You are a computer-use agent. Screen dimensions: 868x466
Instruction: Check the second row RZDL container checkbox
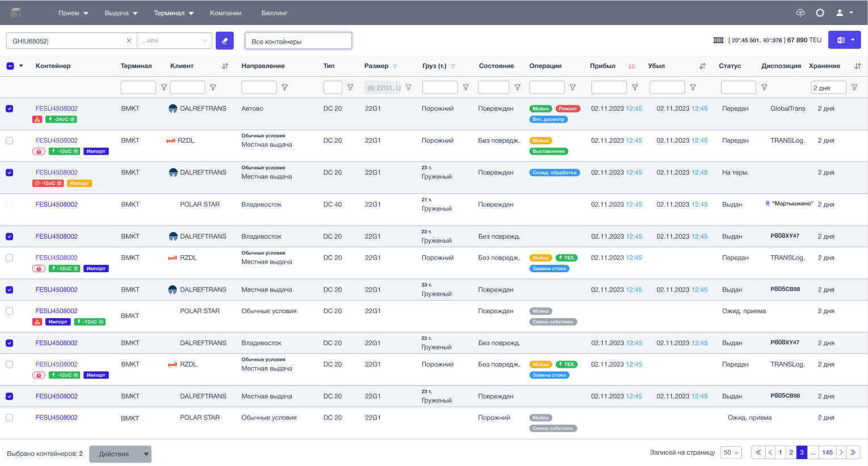click(10, 140)
